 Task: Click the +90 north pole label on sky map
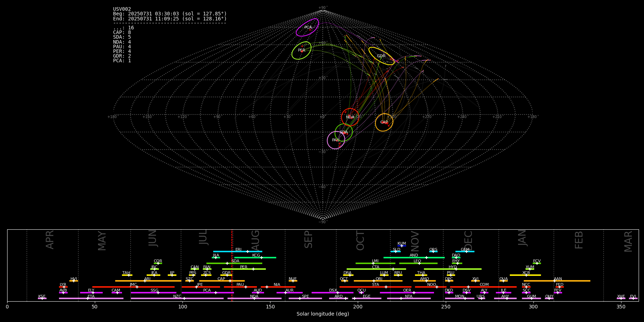[x=322, y=8]
